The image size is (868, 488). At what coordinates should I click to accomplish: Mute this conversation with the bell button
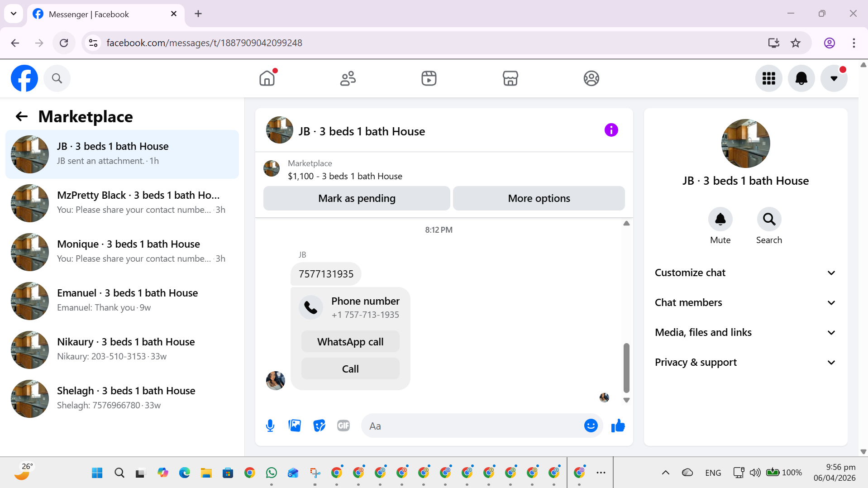tap(720, 220)
